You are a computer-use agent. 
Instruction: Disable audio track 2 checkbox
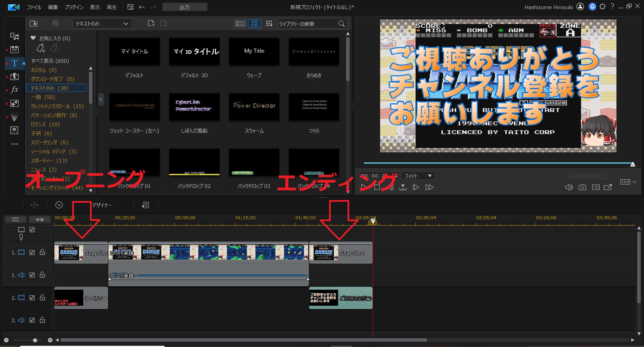[x=32, y=320]
